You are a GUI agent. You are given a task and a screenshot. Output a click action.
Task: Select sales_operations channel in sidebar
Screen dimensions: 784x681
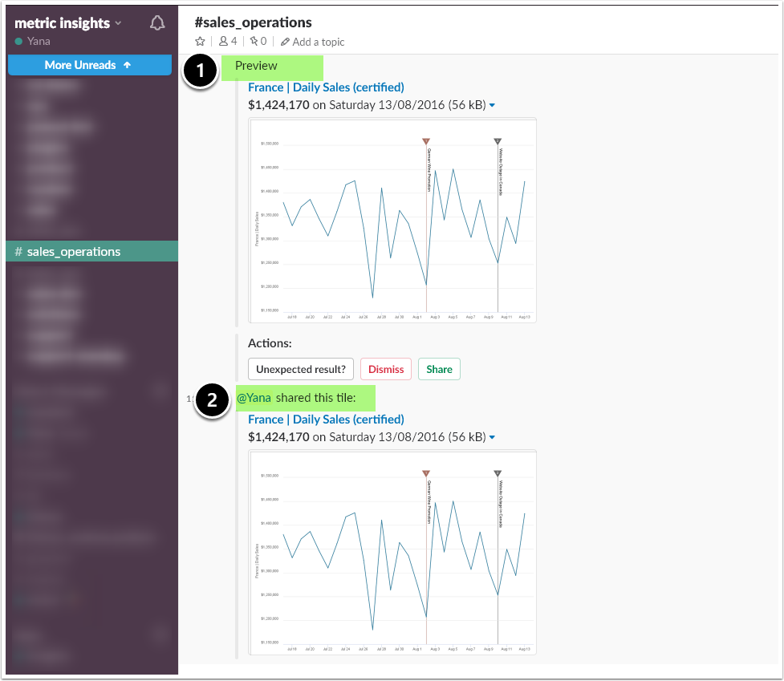click(x=92, y=251)
